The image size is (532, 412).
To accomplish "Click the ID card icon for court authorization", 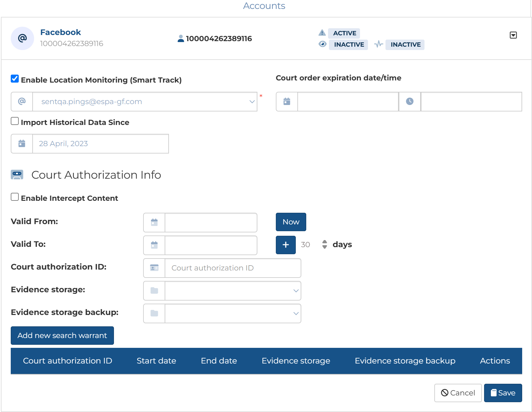I will [x=154, y=268].
